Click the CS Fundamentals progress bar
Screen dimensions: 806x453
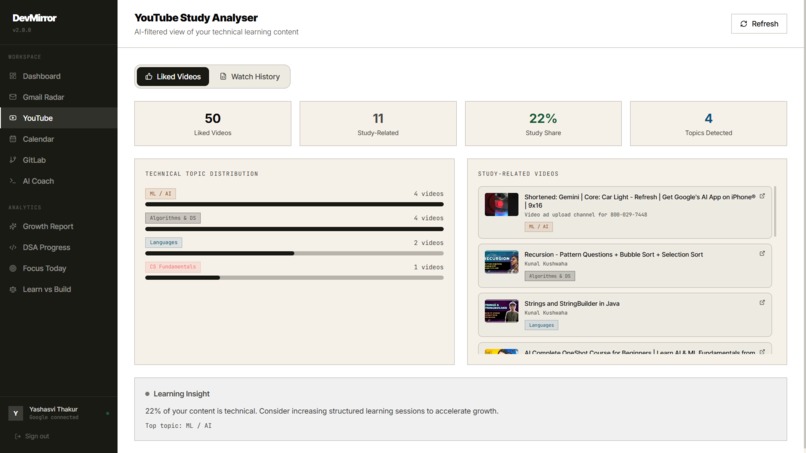[x=294, y=278]
